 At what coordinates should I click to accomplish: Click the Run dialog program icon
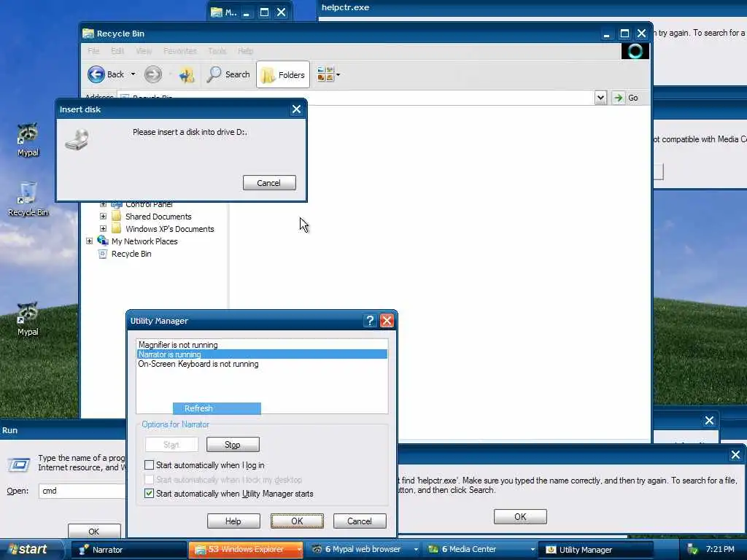(x=19, y=464)
